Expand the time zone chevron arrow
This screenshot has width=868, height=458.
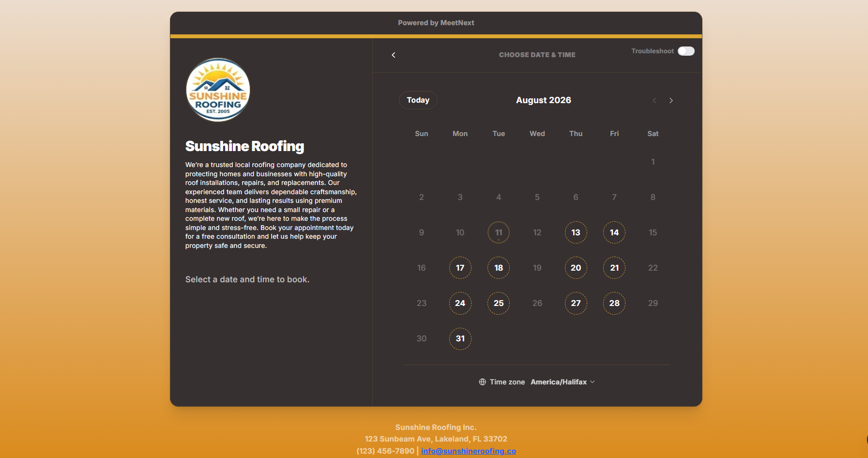tap(593, 382)
